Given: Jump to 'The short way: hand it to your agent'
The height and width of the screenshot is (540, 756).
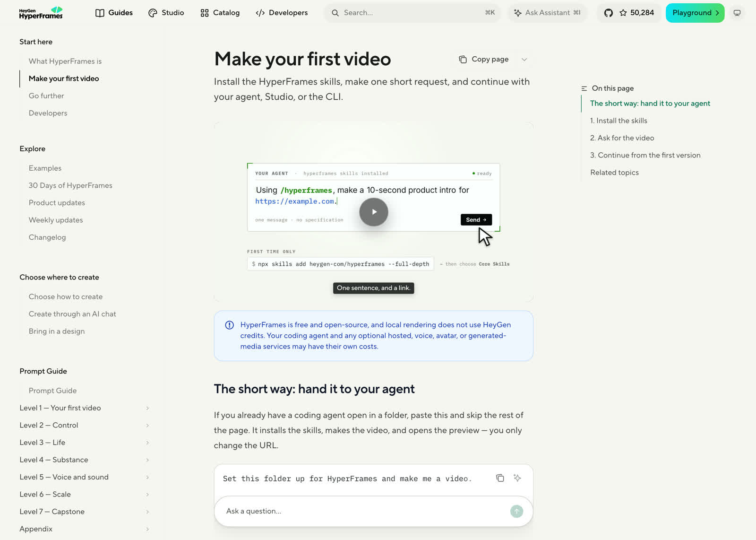Looking at the screenshot, I should click(x=650, y=103).
